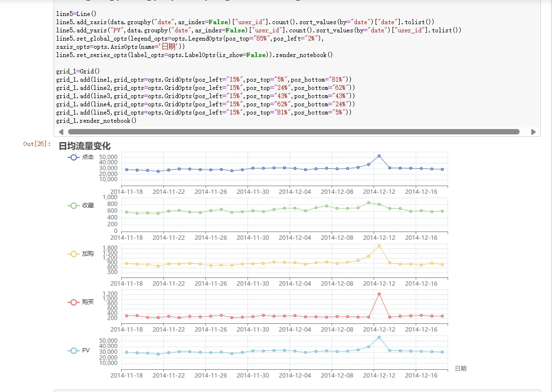Click the code cell scroll right arrow
The width and height of the screenshot is (552, 392).
533,131
